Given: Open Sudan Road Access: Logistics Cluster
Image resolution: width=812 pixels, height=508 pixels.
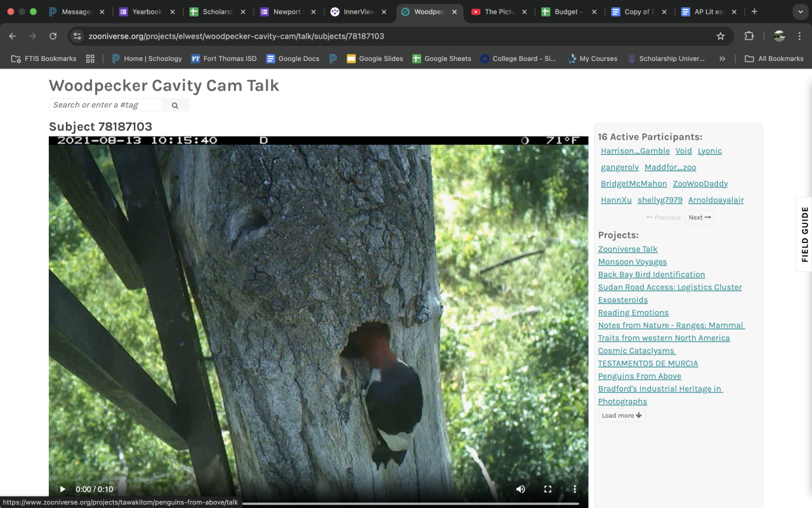Looking at the screenshot, I should (670, 287).
